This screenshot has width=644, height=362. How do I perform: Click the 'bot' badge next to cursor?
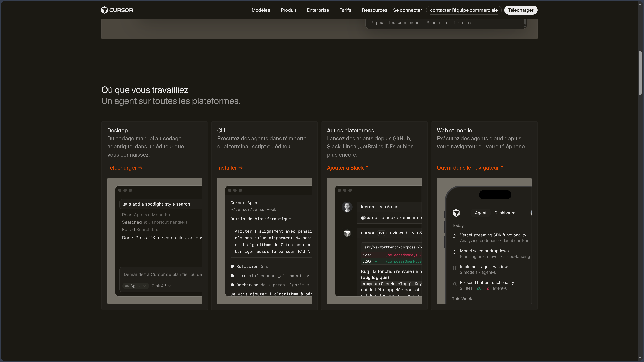(381, 233)
